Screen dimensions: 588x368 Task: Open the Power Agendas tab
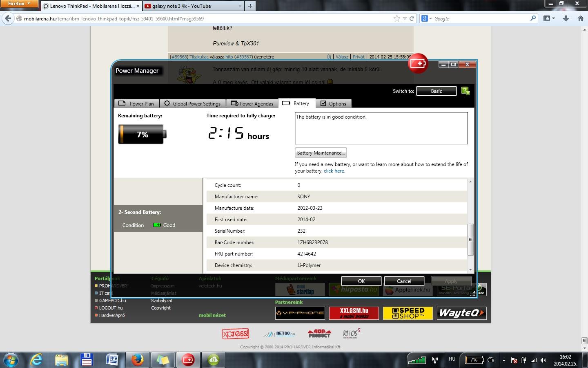(x=252, y=103)
